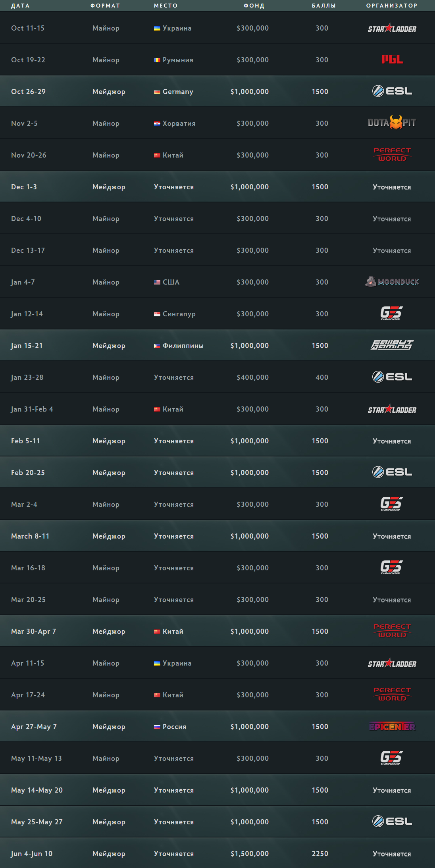This screenshot has width=435, height=868.
Task: Click the Moonduck organizer logo
Action: pos(392,282)
